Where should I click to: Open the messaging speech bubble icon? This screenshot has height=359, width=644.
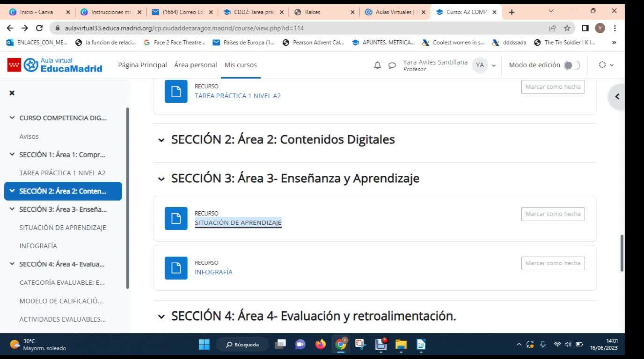pos(392,65)
